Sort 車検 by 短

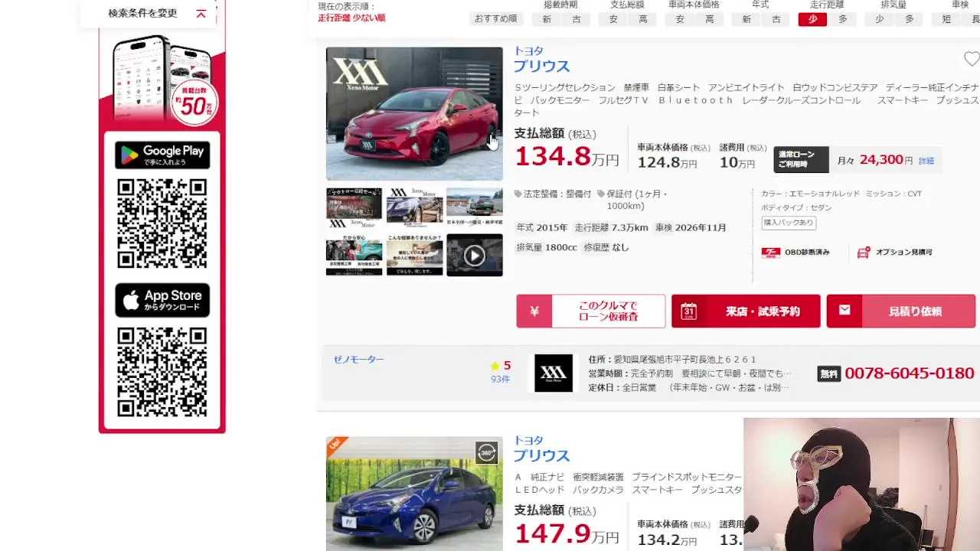point(946,19)
